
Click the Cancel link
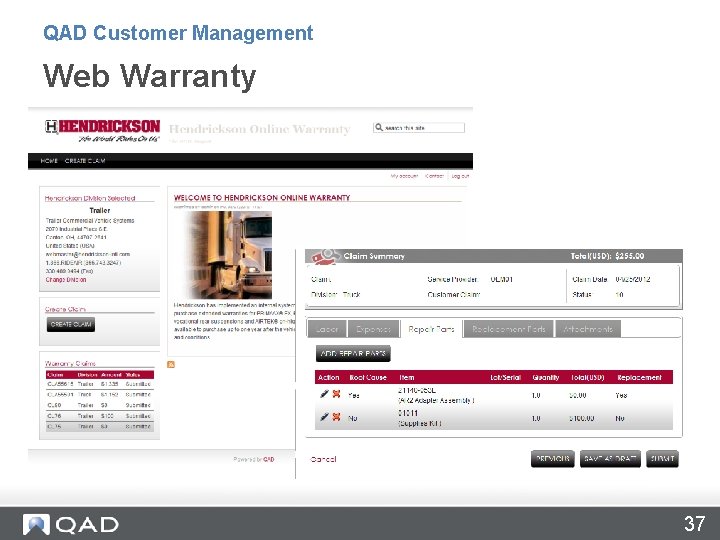coord(323,459)
